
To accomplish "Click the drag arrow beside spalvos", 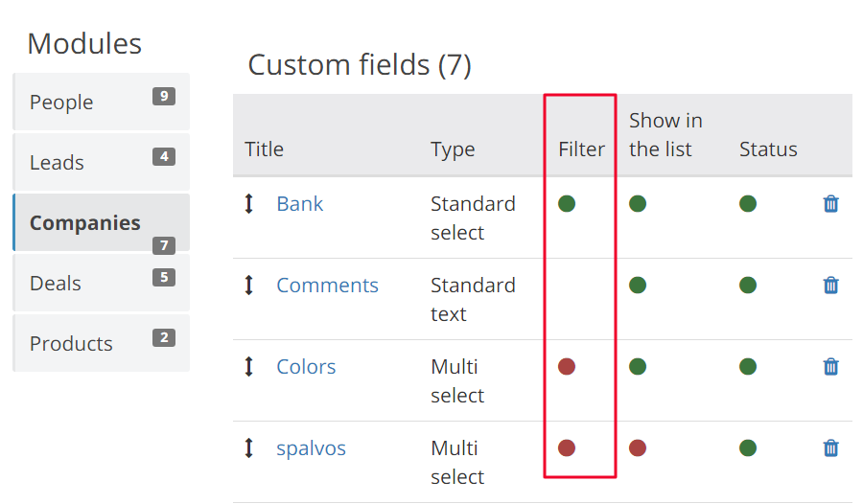I will tap(248, 447).
